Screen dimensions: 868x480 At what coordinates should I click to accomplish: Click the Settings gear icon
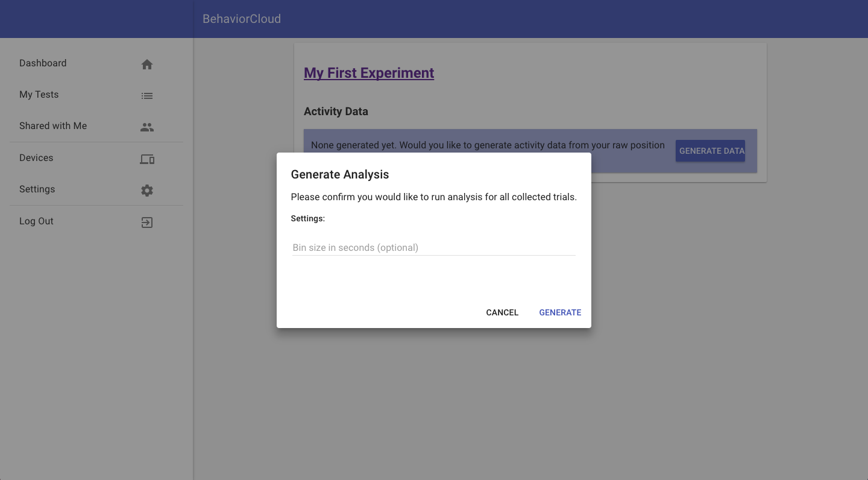coord(147,190)
